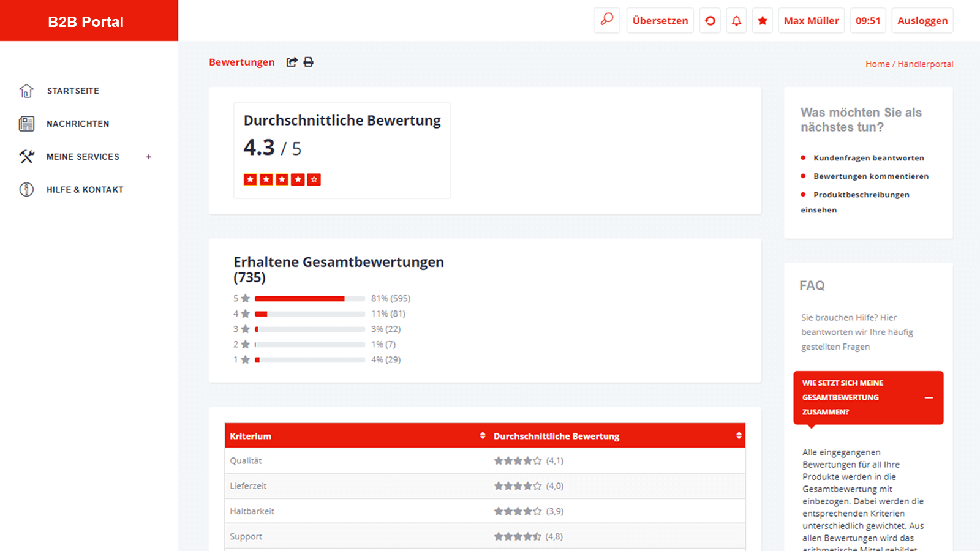This screenshot has width=980, height=551.
Task: Select Hilfe & Kontakt menu item
Action: coord(85,190)
